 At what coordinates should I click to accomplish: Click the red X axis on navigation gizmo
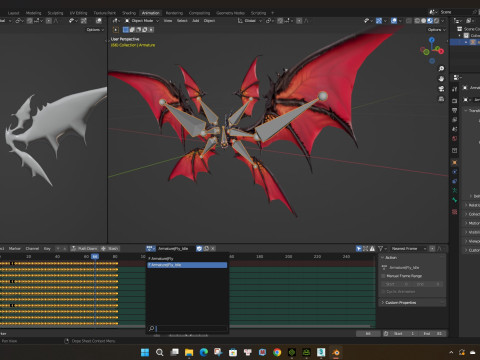[441, 51]
